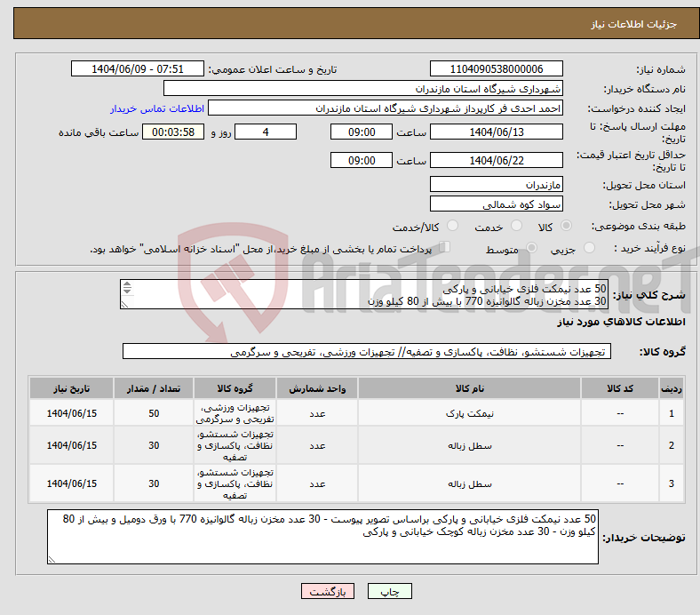Click the تاریخ نیاز column header
This screenshot has width=700, height=615.
71,388
